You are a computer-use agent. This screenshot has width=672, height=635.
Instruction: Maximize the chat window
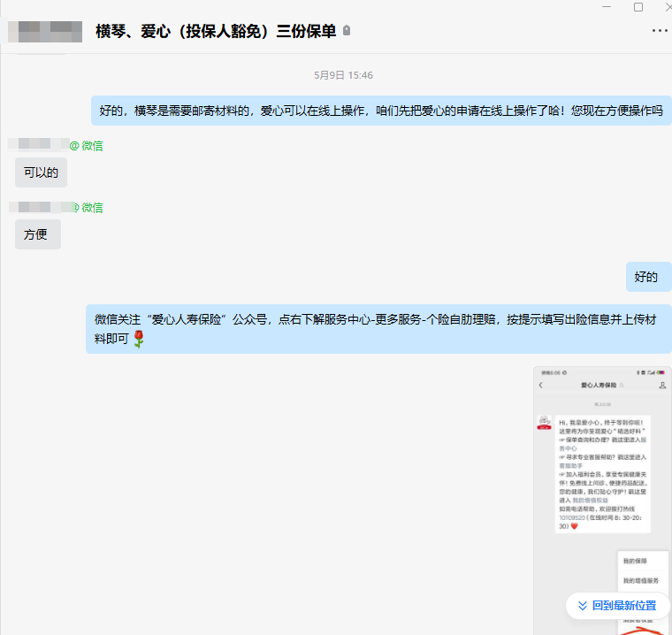638,7
